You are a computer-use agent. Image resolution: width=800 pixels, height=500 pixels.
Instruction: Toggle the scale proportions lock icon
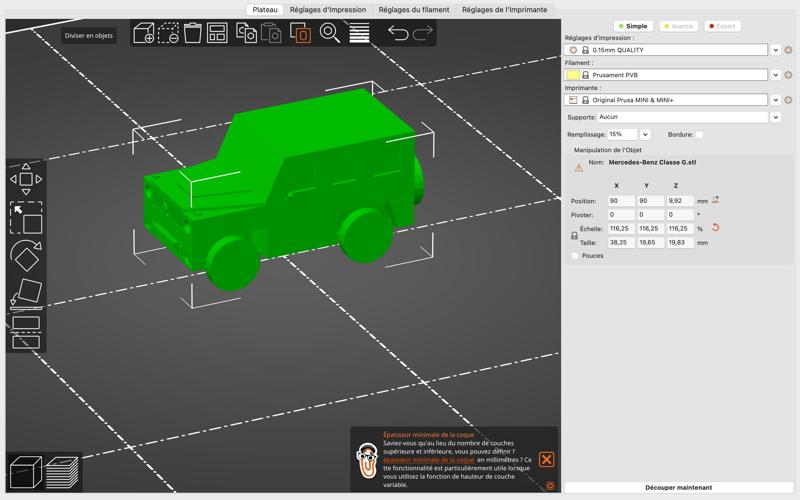click(x=574, y=236)
